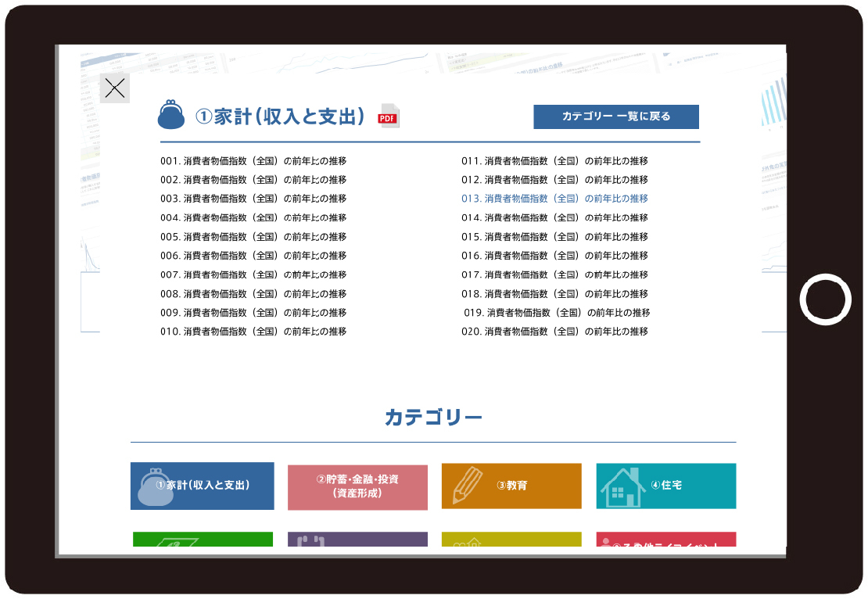
Task: Close the overlay with the X icon
Action: tap(115, 88)
